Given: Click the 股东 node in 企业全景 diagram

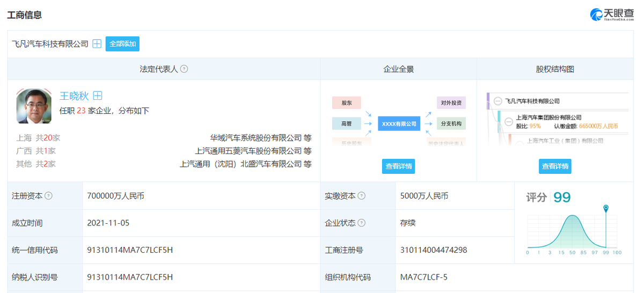Looking at the screenshot, I should coord(346,102).
